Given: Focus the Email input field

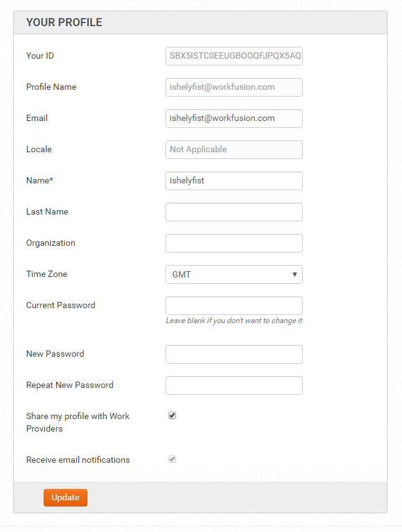Looking at the screenshot, I should pos(234,118).
